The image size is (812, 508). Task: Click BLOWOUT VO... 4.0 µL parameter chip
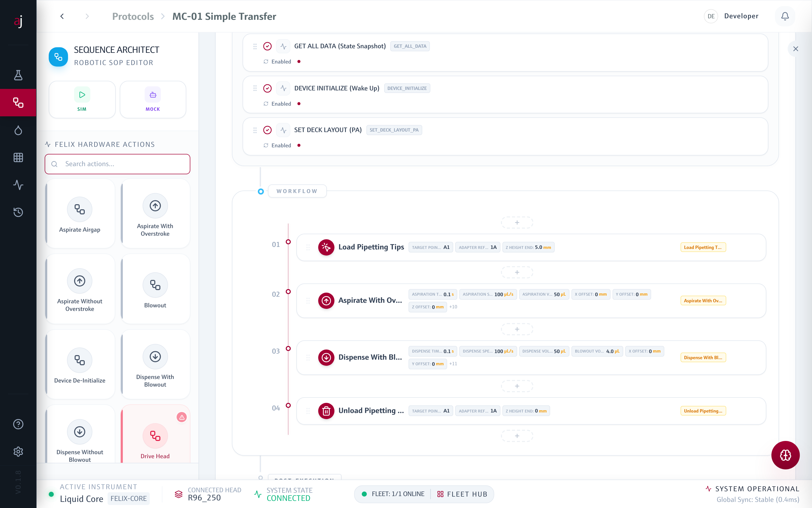click(597, 351)
